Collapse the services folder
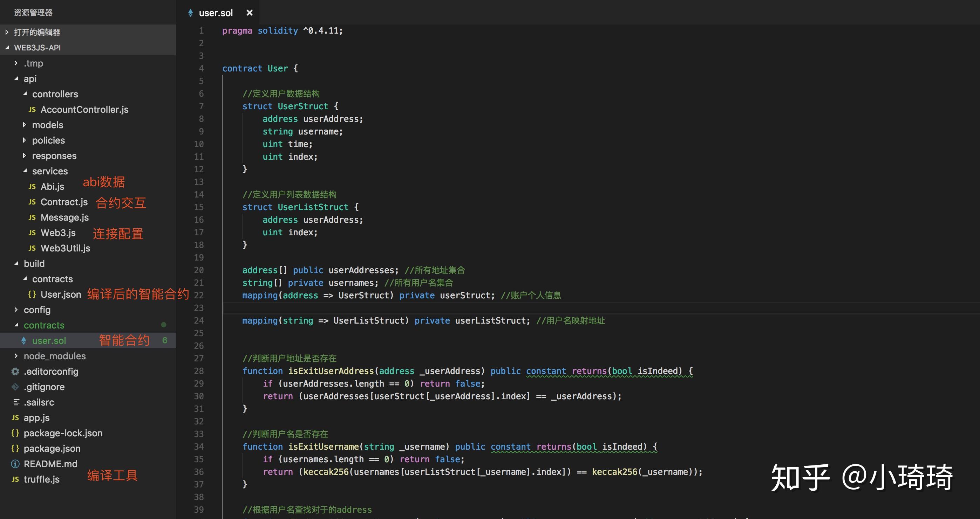This screenshot has width=980, height=519. click(x=25, y=171)
